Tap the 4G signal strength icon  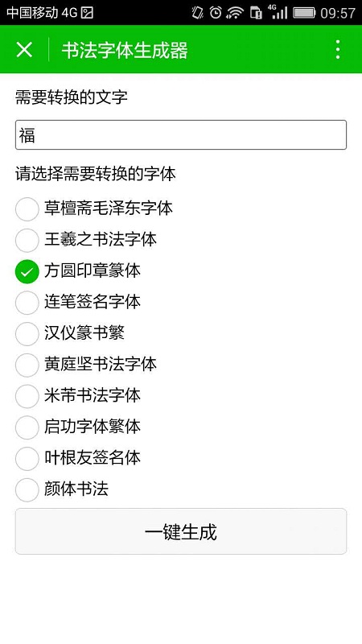pos(278,12)
